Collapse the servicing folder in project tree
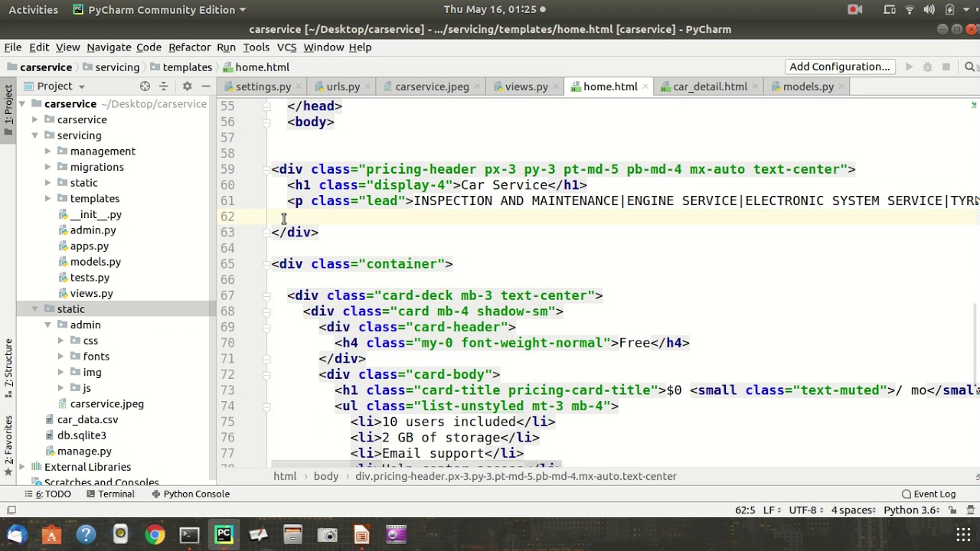Viewport: 980px width, 551px height. (34, 135)
